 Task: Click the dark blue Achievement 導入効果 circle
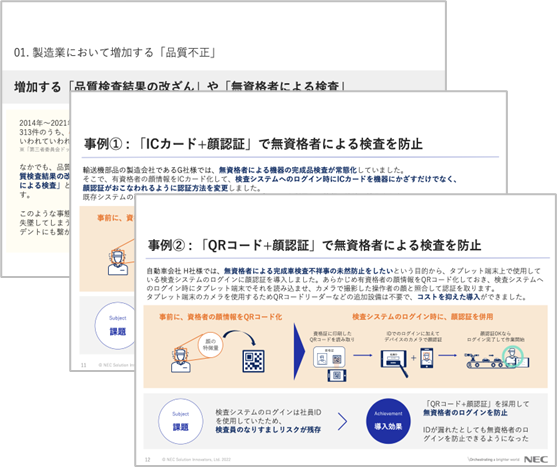point(388,421)
